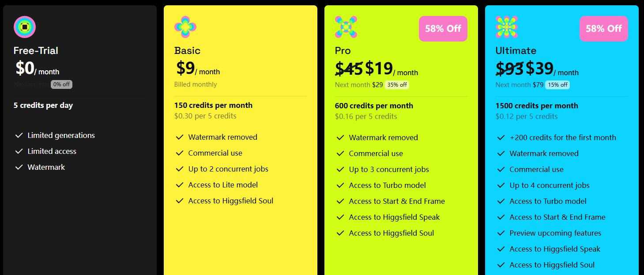The width and height of the screenshot is (644, 275).
Task: Click the Watermark feature in Free-Trial
Action: point(46,167)
